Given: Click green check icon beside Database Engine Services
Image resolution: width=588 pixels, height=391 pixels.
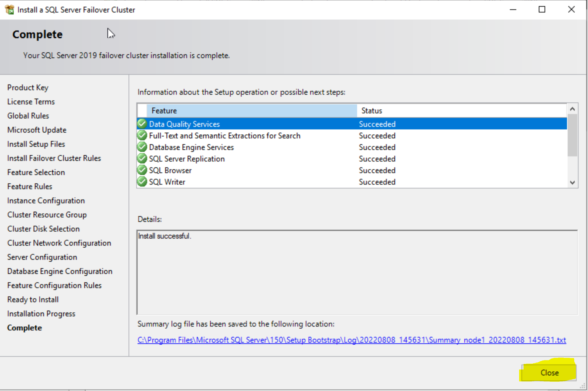Looking at the screenshot, I should pos(142,147).
